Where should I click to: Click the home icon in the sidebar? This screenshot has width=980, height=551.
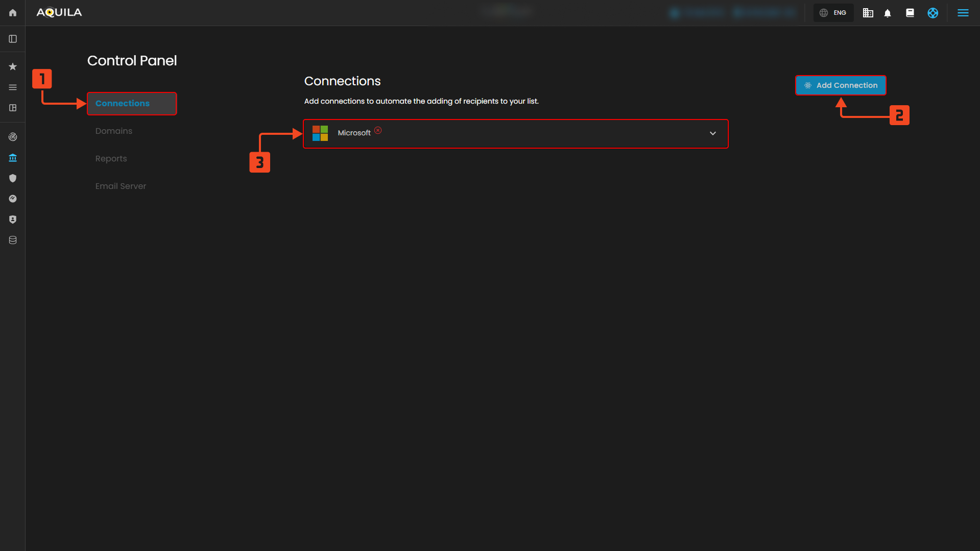click(13, 13)
